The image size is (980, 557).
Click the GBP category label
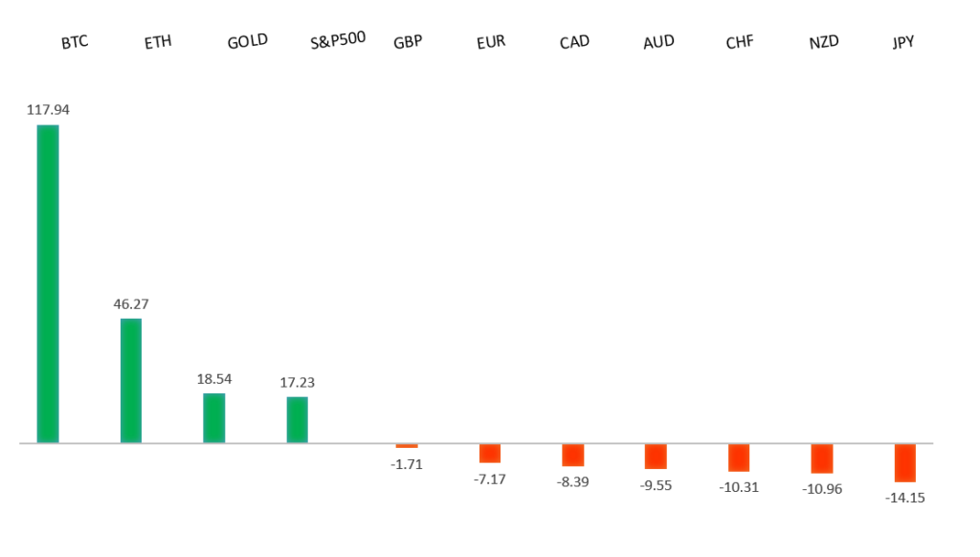(408, 42)
